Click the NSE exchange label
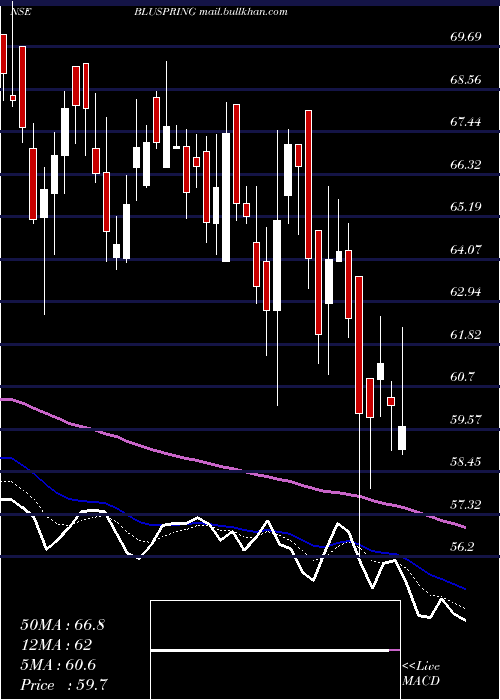The height and width of the screenshot is (700, 500). pos(21,12)
